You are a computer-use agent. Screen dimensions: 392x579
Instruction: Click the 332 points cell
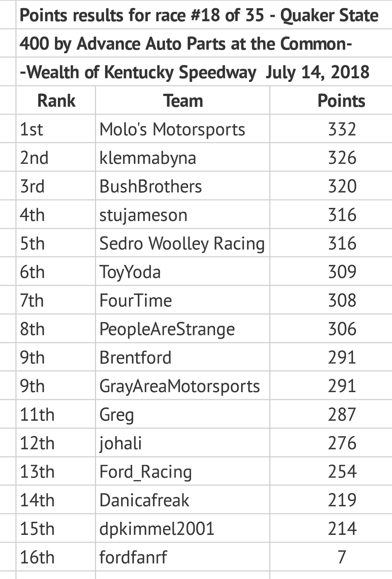point(342,129)
